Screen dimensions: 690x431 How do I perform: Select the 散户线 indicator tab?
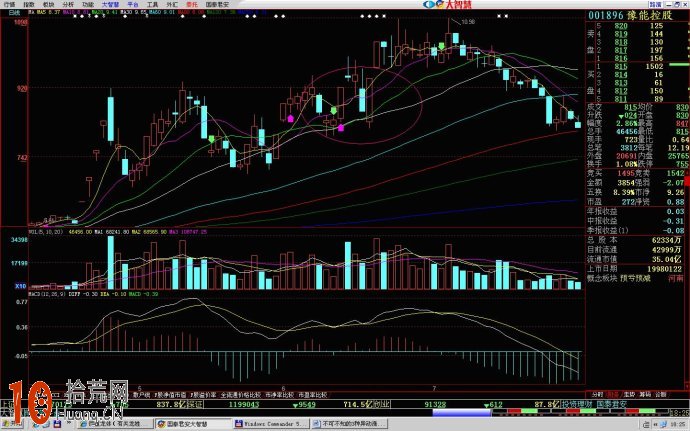(x=141, y=395)
